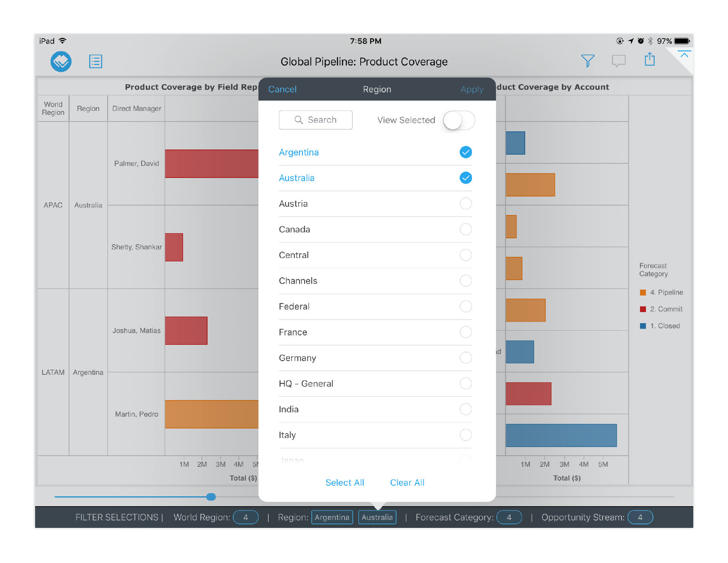
Task: Select Shetty, Shankar red bar
Action: (x=174, y=247)
